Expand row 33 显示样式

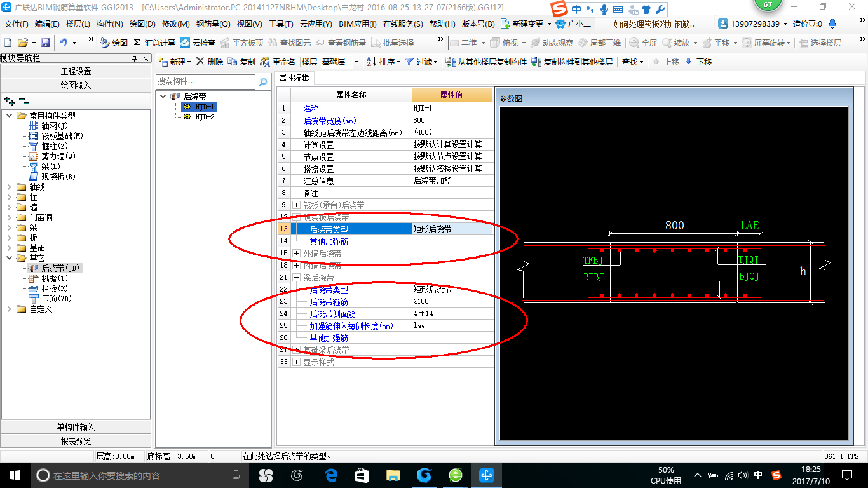point(297,362)
